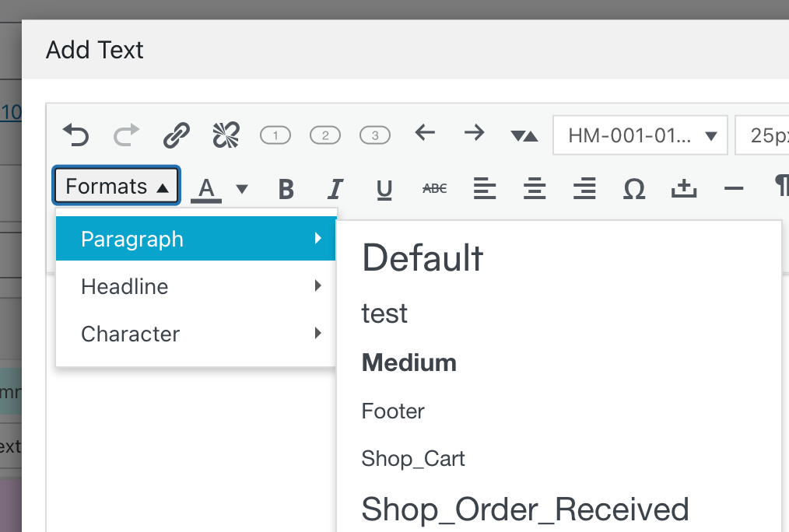The height and width of the screenshot is (532, 789).
Task: Open text color picker arrow
Action: pyautogui.click(x=242, y=188)
